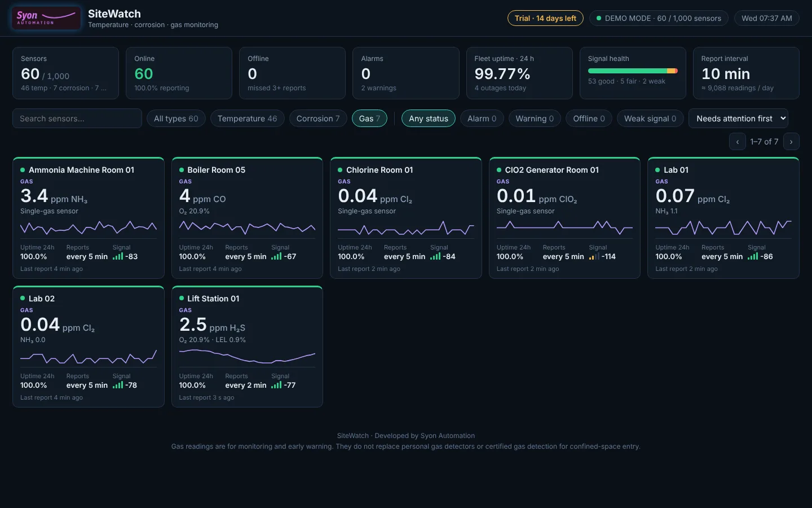Click the Alarms summary card
The height and width of the screenshot is (508, 812).
[406, 73]
